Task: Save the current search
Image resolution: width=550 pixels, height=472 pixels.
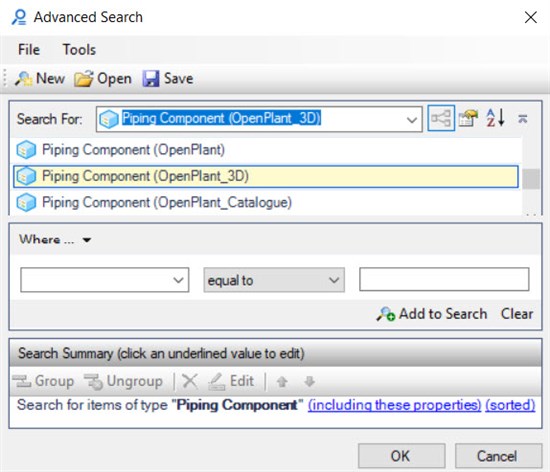Action: point(168,78)
